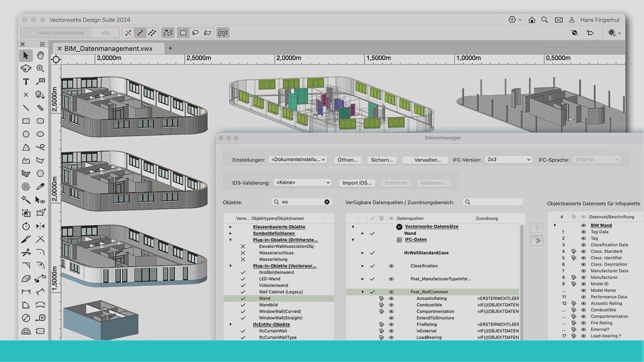Click the search magnifier in title bar
644x362 pixels.
[544, 20]
